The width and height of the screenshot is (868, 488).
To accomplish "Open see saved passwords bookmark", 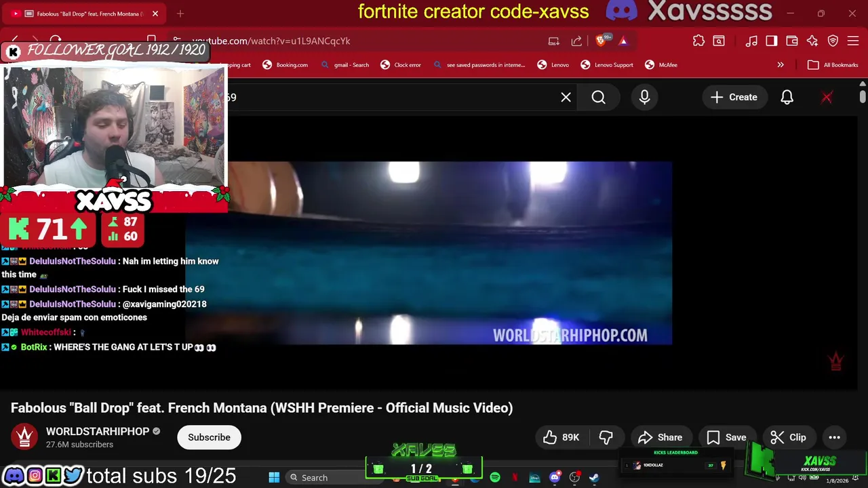I will click(479, 65).
